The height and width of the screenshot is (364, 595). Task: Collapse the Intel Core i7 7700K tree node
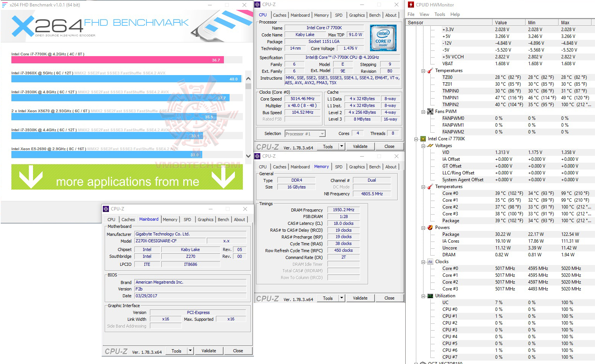(x=416, y=139)
